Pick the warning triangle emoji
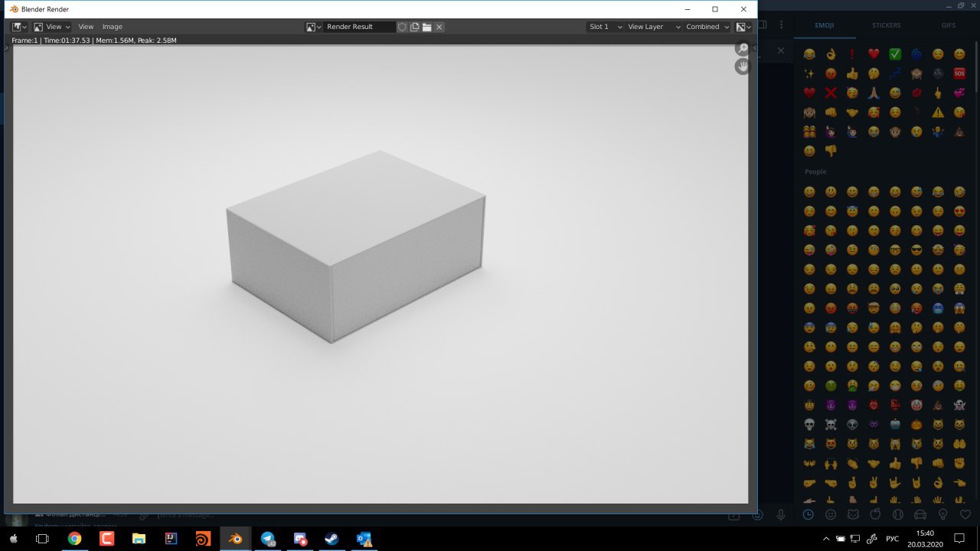The width and height of the screenshot is (980, 551). tap(938, 112)
